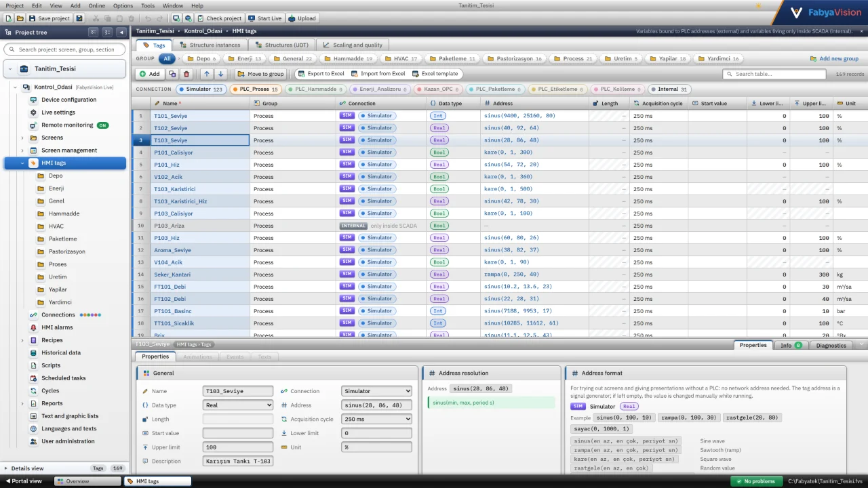
Task: Delete selected tag with red trash icon
Action: click(186, 74)
